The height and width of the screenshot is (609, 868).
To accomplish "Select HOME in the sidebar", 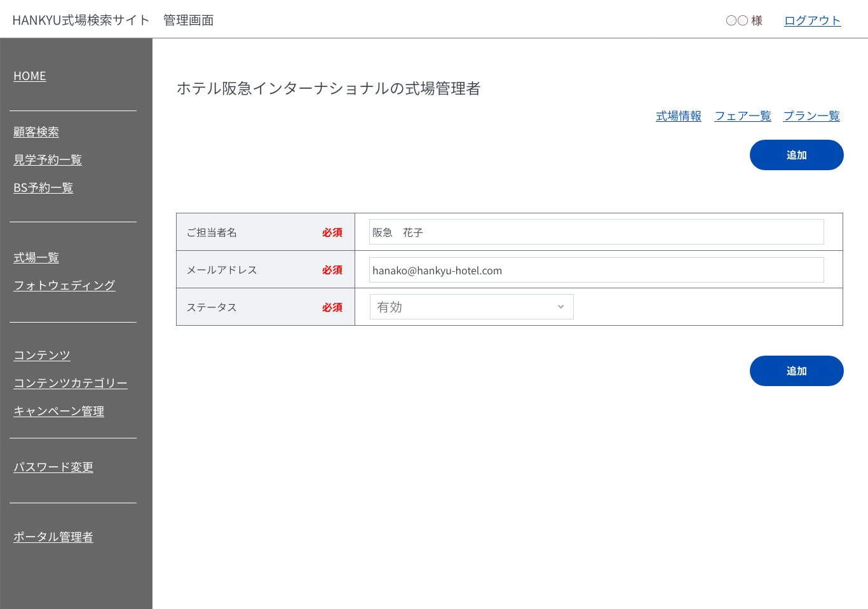I will [30, 76].
